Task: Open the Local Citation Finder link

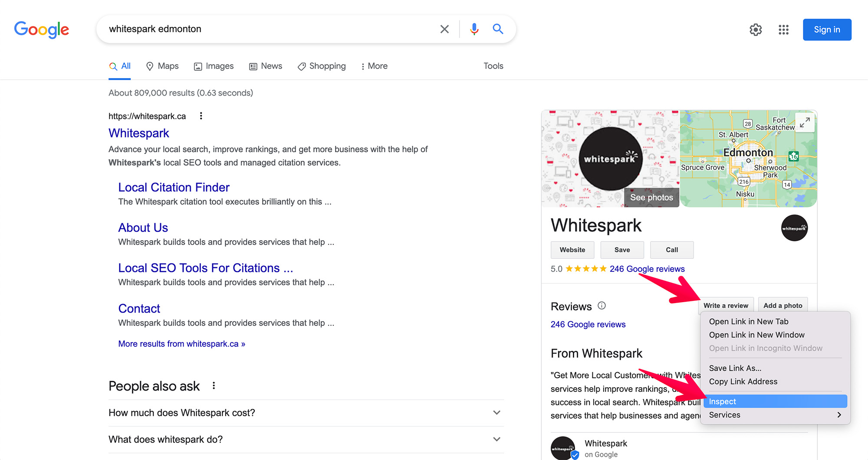Action: pyautogui.click(x=174, y=187)
